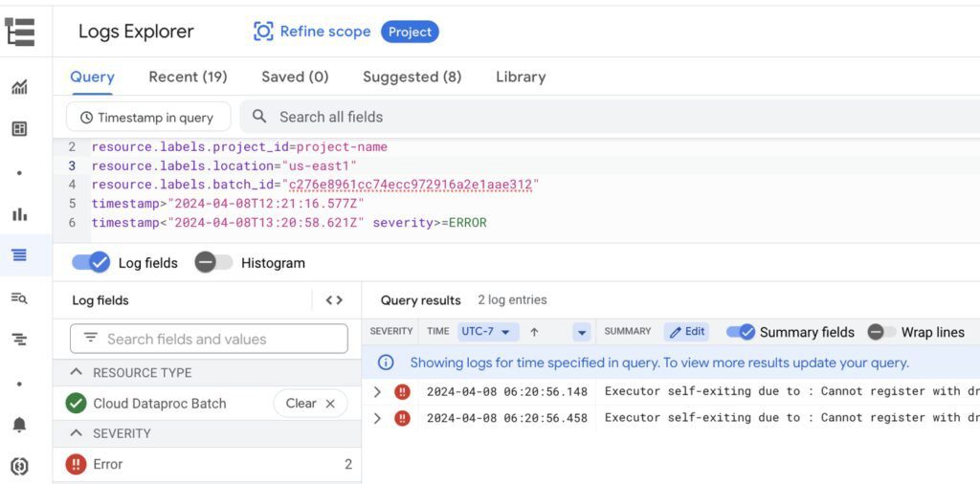Click the Metrics chart icon in sidebar

19,88
